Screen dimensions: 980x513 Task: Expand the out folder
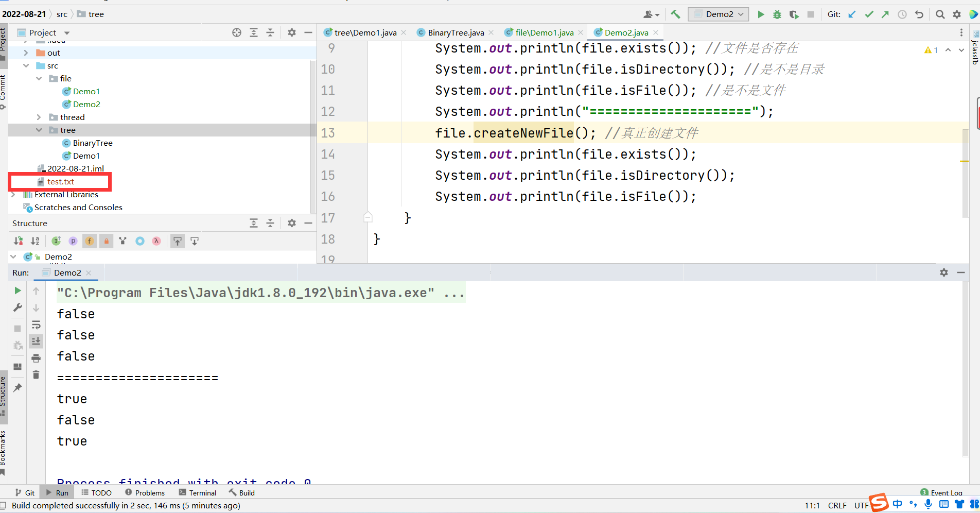(x=26, y=53)
